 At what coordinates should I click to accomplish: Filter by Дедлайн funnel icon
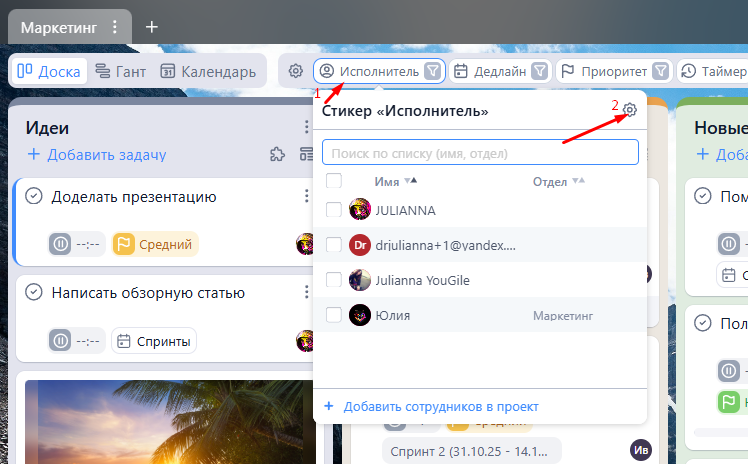tap(540, 71)
